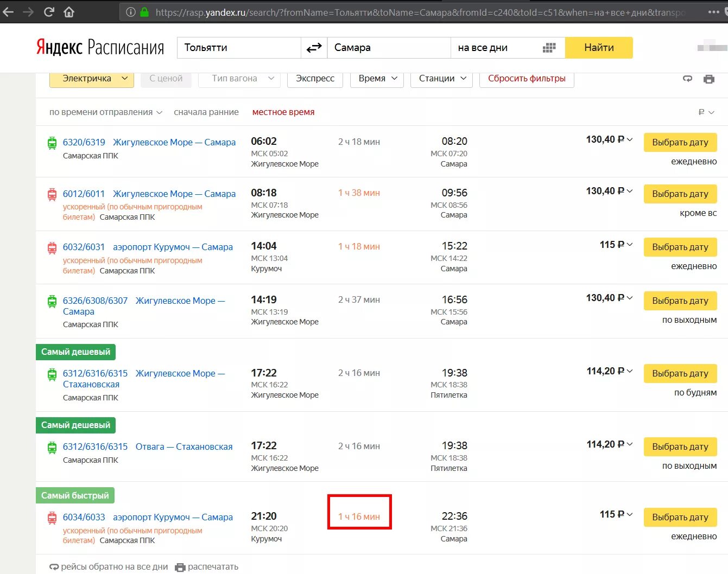The height and width of the screenshot is (574, 728).
Task: Click the browser address bar URL
Action: [x=421, y=12]
